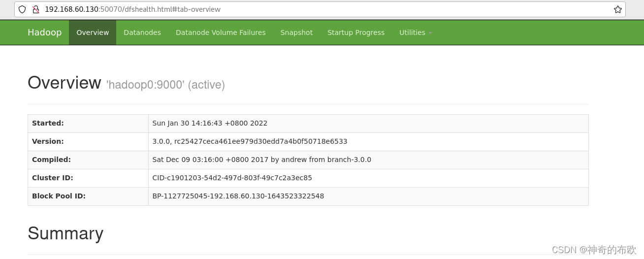Click the Started timestamp value
The height and width of the screenshot is (259, 644).
[x=210, y=123]
